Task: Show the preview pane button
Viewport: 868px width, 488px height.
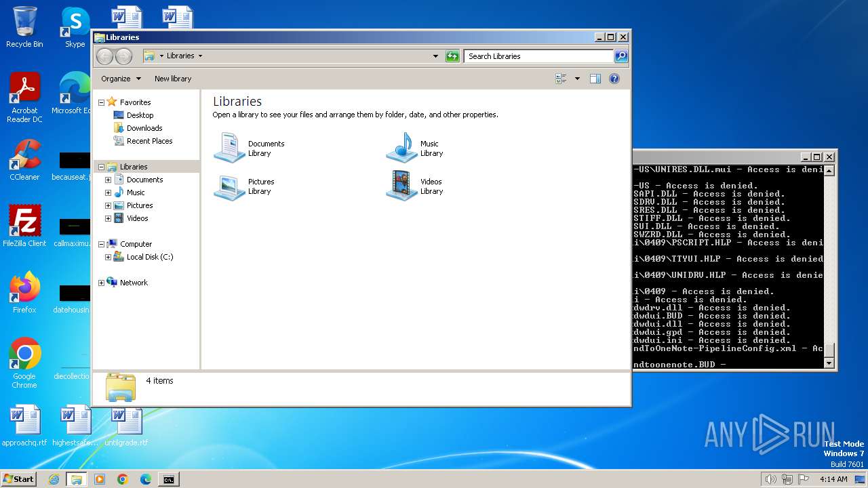Action: click(x=595, y=79)
